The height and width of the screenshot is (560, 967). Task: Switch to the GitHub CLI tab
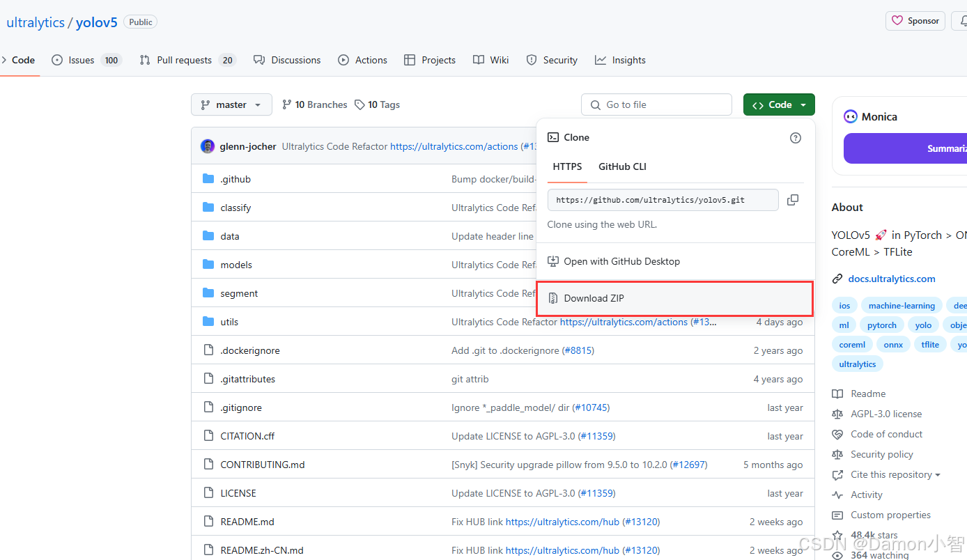[622, 166]
